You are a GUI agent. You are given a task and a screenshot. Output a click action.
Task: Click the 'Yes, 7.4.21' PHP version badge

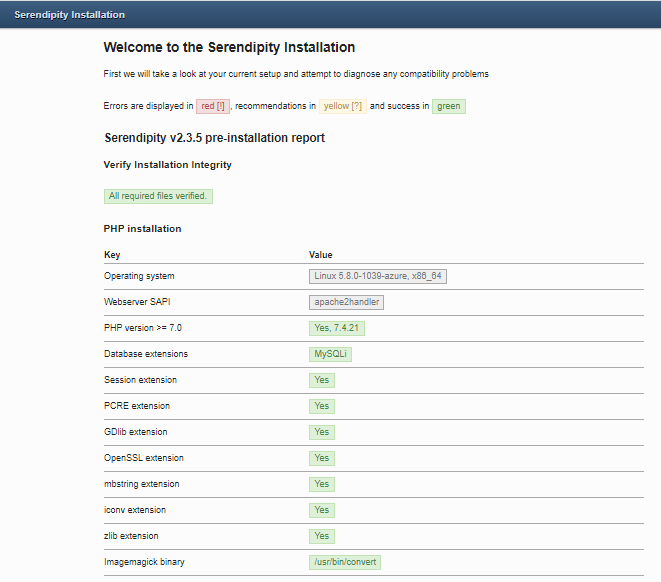[x=337, y=328]
